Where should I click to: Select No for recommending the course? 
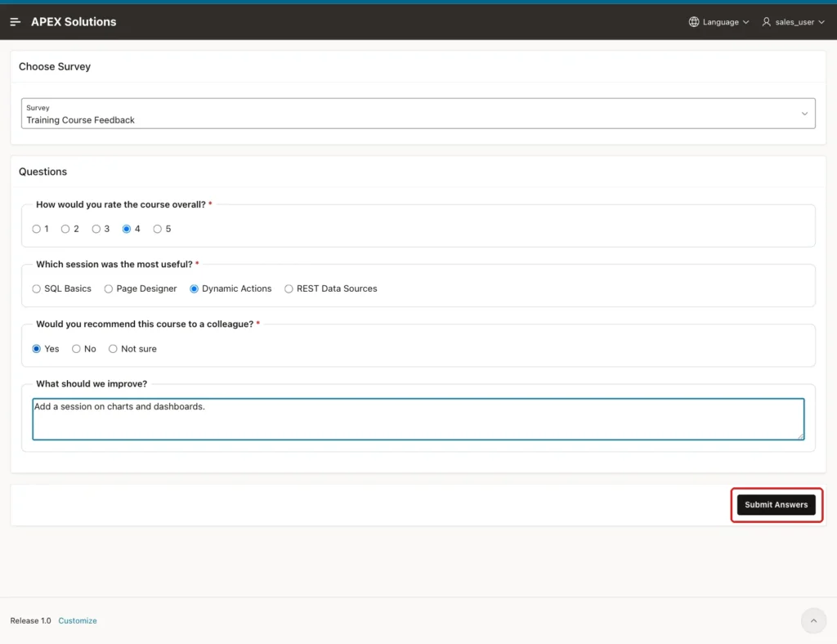(x=76, y=349)
